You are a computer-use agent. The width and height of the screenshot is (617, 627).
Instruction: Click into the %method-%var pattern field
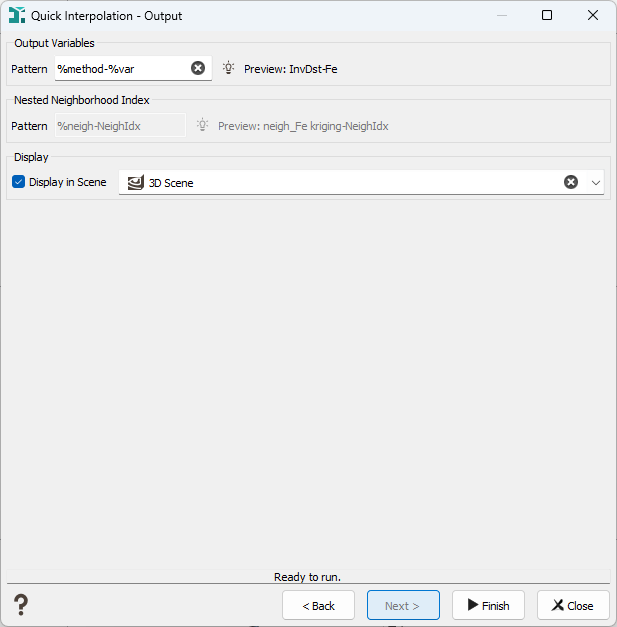(x=122, y=69)
